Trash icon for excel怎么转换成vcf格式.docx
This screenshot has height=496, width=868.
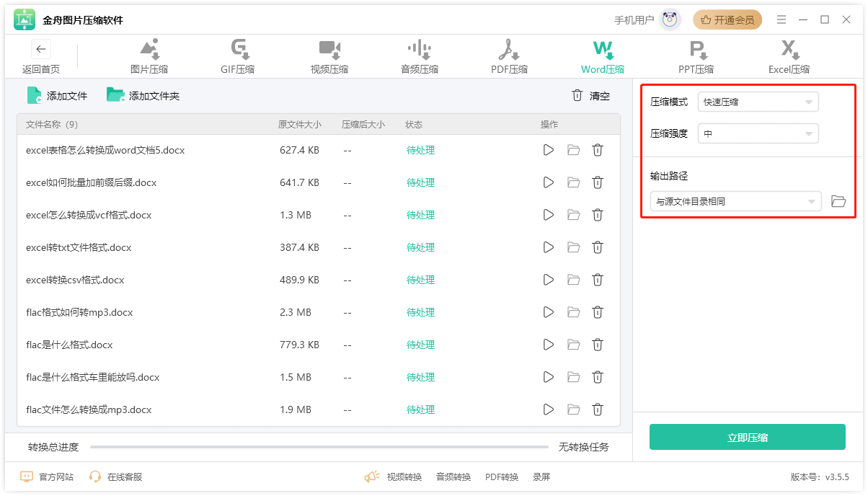click(x=598, y=215)
